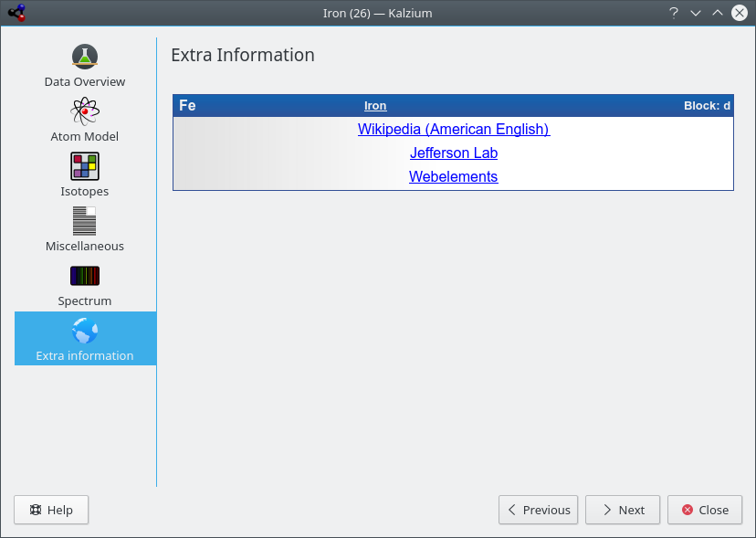Minimize window using title bar down arrow

click(696, 13)
